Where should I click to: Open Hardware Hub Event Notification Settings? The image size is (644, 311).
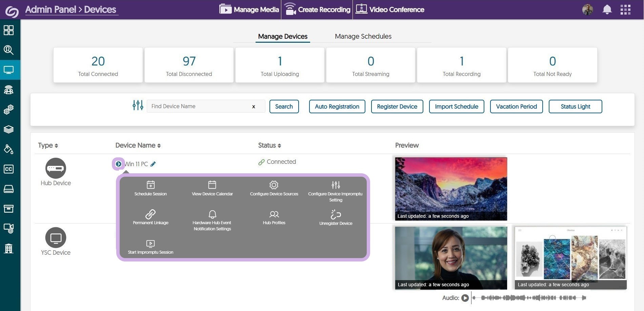(x=212, y=214)
